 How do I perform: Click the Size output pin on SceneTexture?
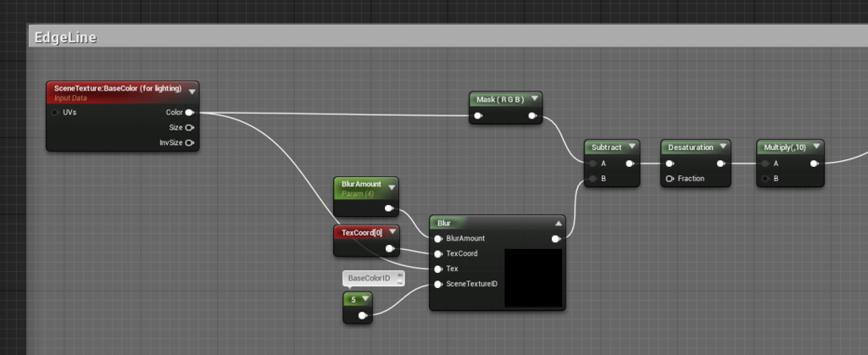click(189, 128)
